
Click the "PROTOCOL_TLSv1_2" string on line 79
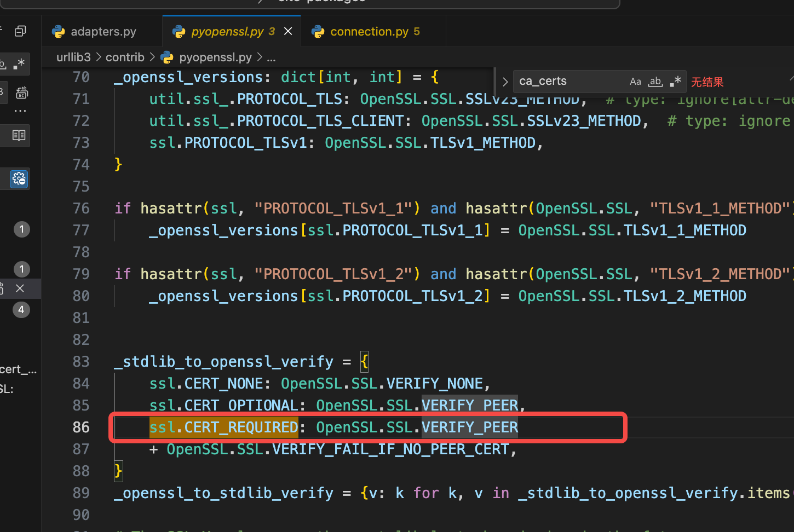tap(333, 274)
